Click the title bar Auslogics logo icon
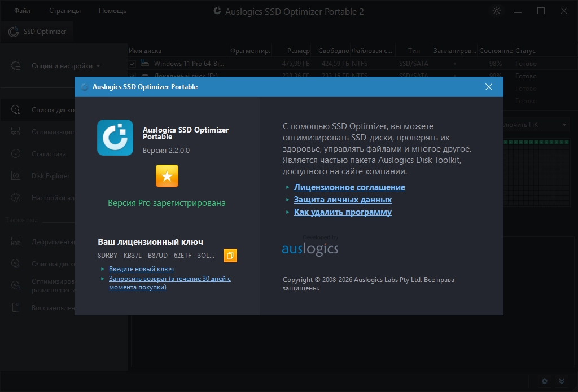Viewport: 578px width, 392px height. coord(217,11)
